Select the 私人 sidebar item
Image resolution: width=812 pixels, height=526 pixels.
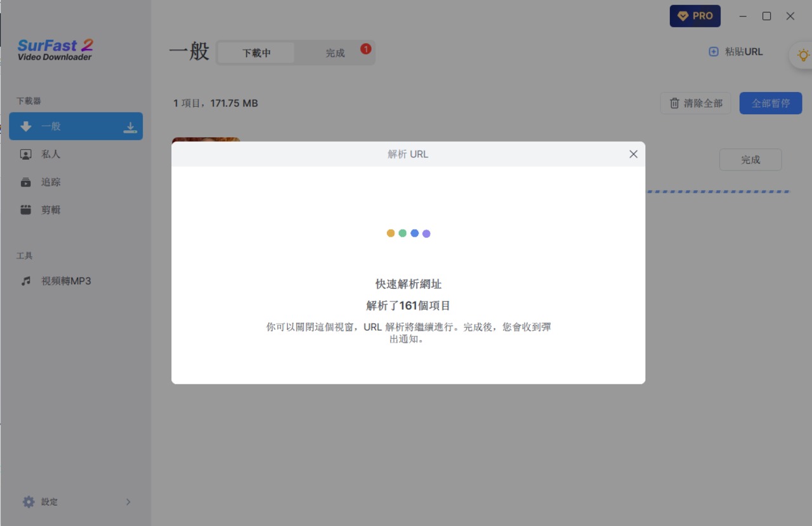click(x=51, y=154)
